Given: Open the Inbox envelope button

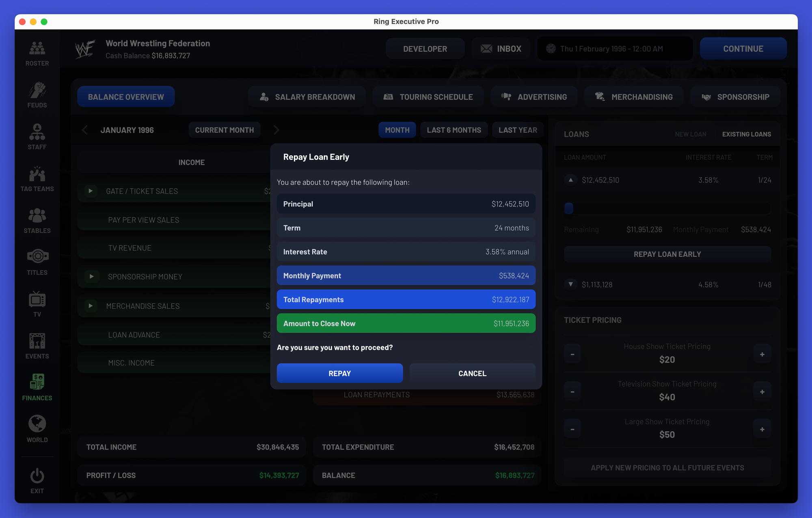Looking at the screenshot, I should pyautogui.click(x=501, y=49).
